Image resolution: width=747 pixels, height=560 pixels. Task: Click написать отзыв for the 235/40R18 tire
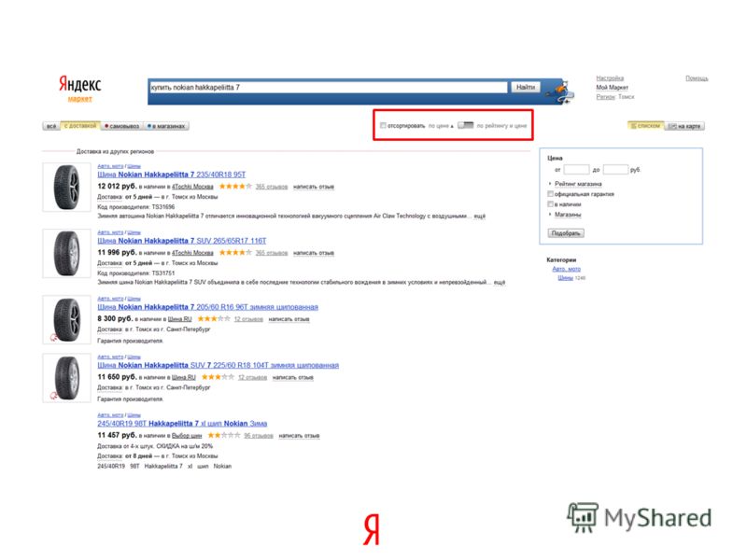tap(314, 187)
